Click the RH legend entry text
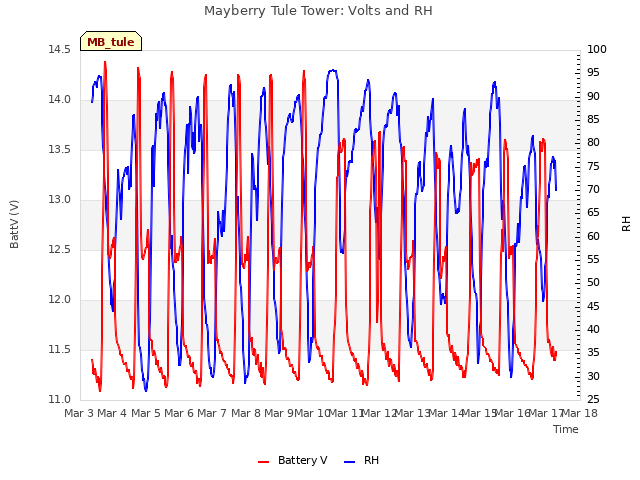Screen dimensions: 640x480 [371, 460]
